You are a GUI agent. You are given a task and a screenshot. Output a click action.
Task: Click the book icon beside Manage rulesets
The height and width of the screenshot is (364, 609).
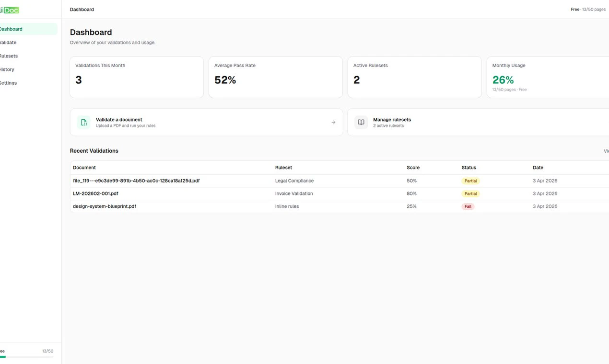[361, 122]
